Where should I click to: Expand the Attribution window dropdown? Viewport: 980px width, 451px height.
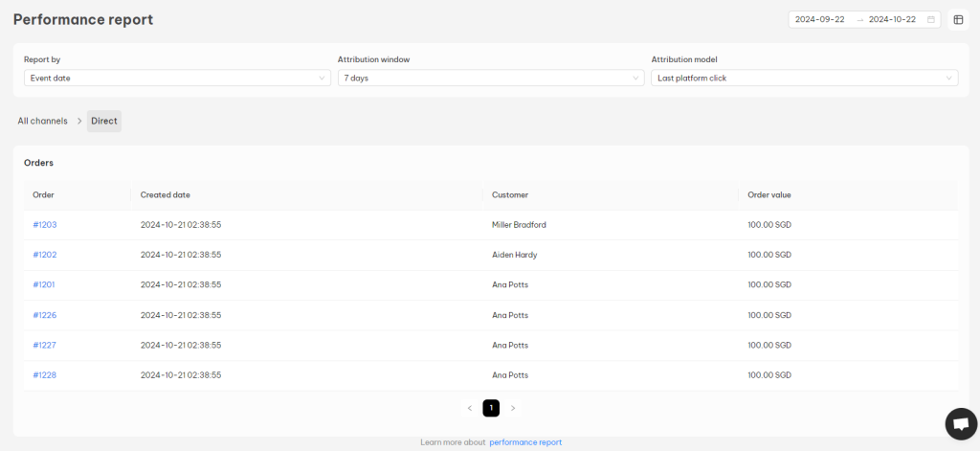[x=491, y=79]
